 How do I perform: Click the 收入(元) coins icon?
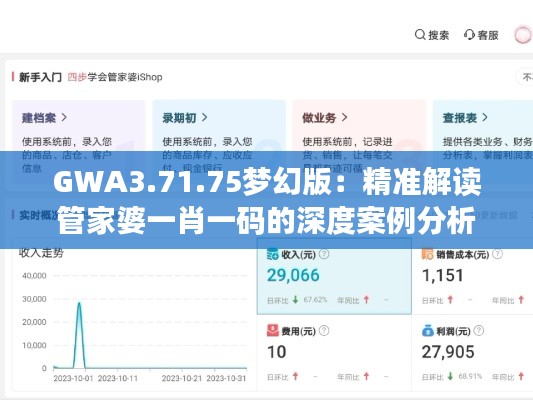(273, 254)
